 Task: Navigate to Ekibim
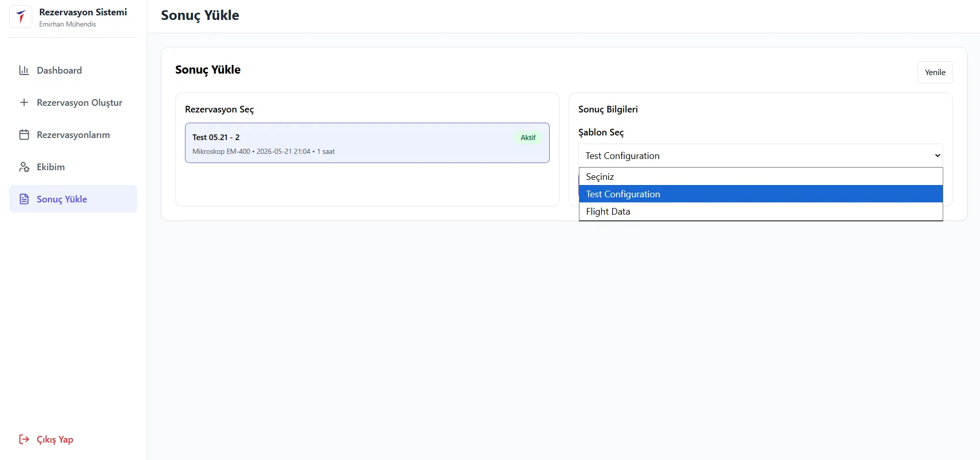(73, 167)
